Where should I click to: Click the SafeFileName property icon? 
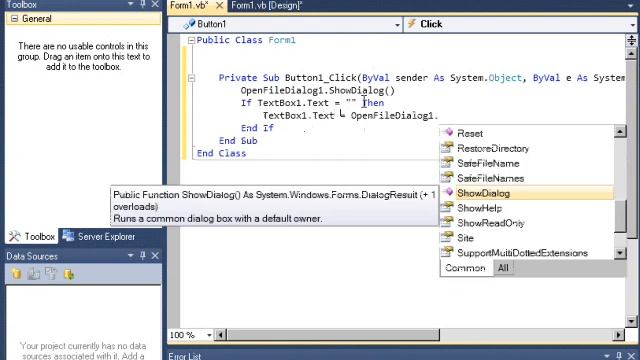tap(447, 162)
